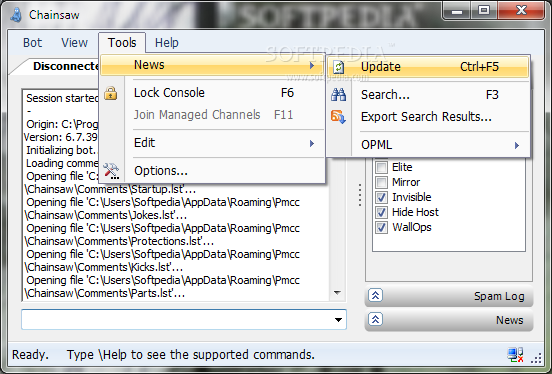Open the News submenu entry
This screenshot has width=552, height=374.
pos(212,65)
